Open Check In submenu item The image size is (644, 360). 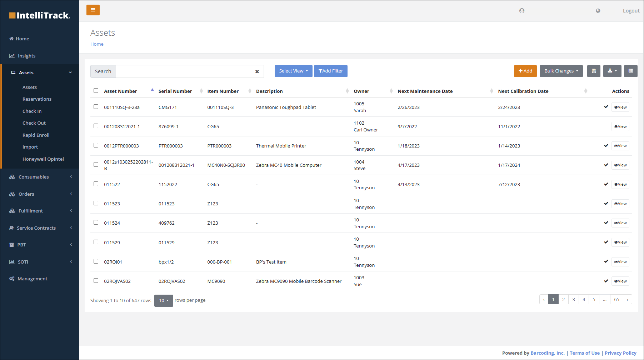click(32, 111)
